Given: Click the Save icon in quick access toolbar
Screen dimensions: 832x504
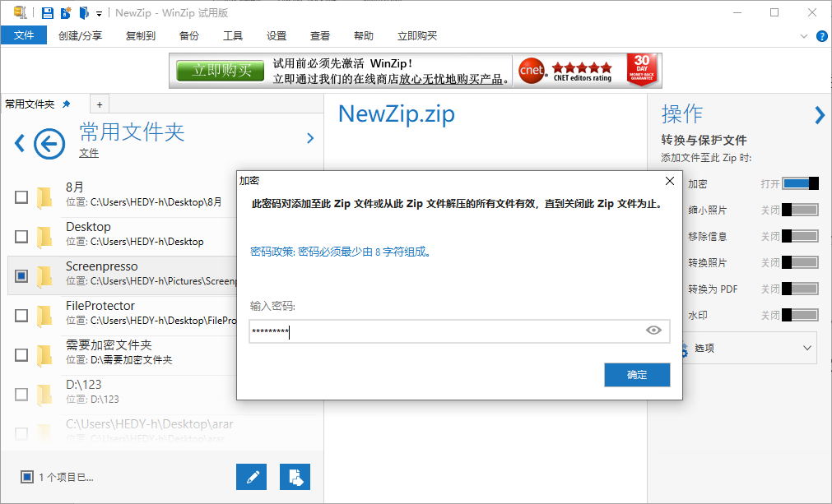Looking at the screenshot, I should pos(48,12).
